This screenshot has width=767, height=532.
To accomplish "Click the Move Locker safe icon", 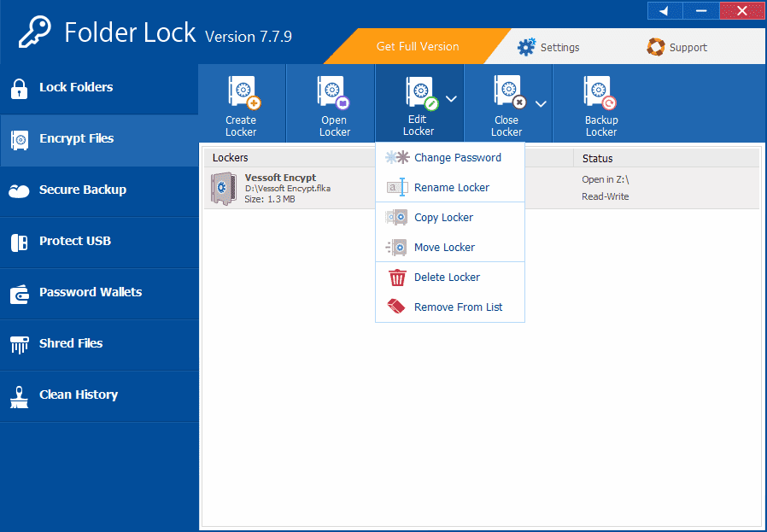I will tap(396, 248).
